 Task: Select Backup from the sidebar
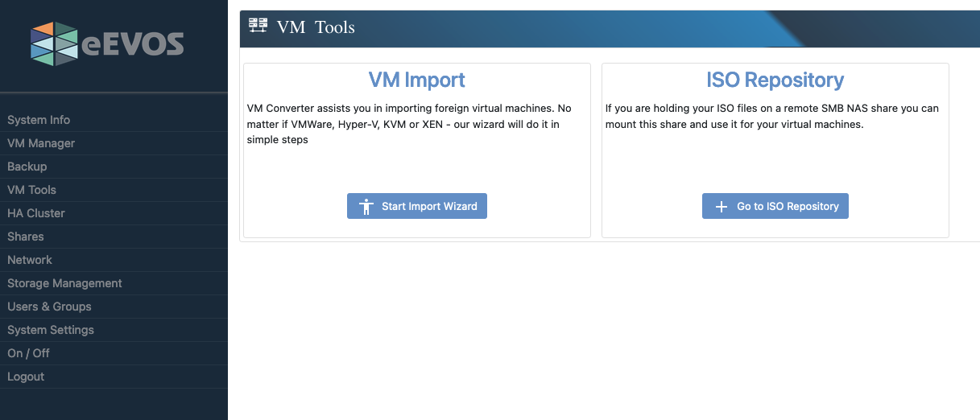27,167
